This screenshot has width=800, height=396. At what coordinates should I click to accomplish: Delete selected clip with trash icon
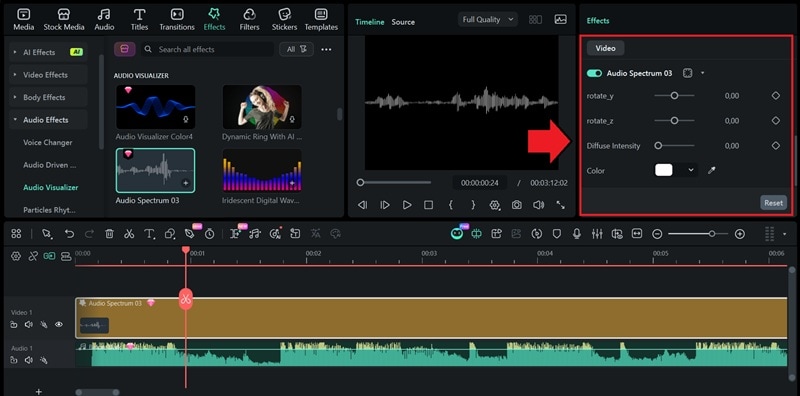coord(109,234)
